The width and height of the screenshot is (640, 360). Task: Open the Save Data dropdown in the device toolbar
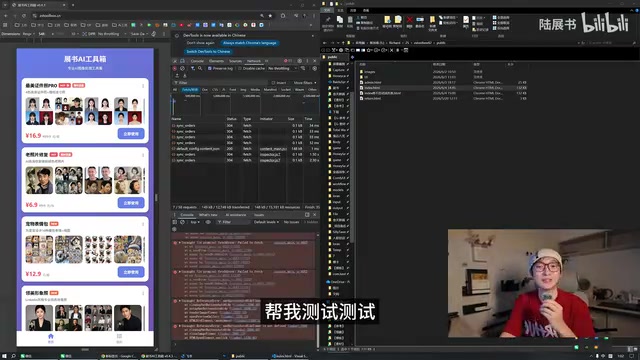139,34
